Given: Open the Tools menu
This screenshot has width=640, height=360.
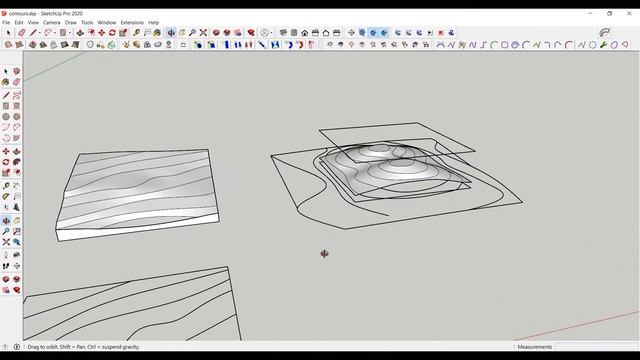Looking at the screenshot, I should pyautogui.click(x=87, y=22).
